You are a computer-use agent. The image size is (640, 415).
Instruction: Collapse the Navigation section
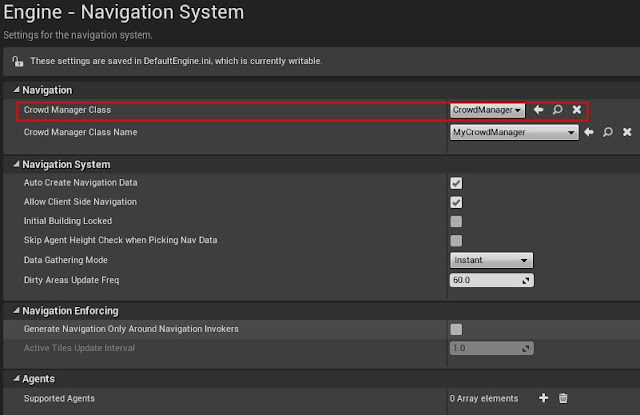click(16, 90)
